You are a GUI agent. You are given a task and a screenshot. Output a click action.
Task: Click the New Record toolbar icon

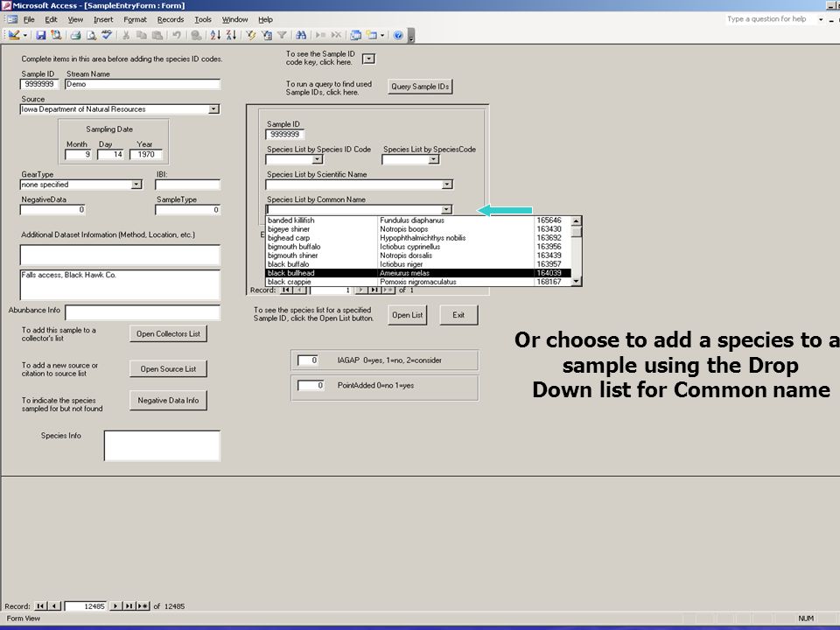[x=320, y=35]
